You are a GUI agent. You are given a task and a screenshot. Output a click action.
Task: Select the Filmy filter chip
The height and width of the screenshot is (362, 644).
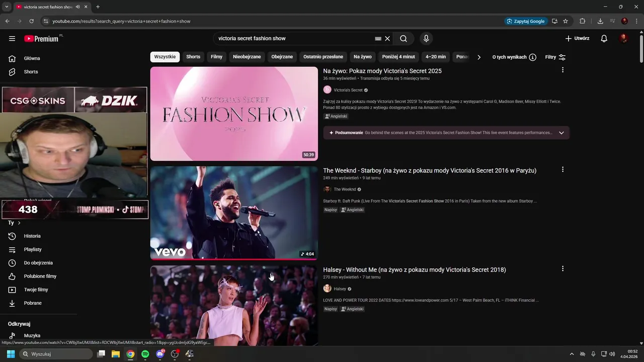point(217,57)
